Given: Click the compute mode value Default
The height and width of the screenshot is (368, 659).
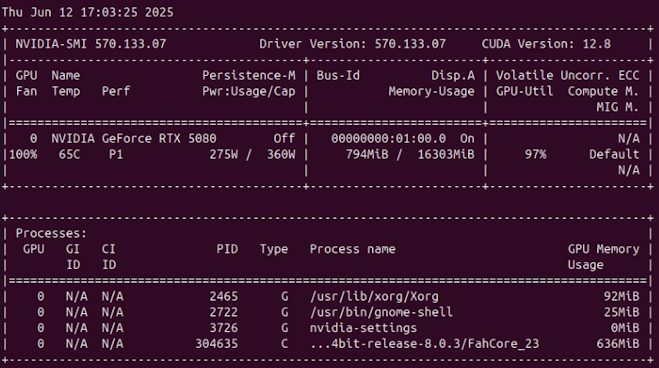Looking at the screenshot, I should click(614, 155).
